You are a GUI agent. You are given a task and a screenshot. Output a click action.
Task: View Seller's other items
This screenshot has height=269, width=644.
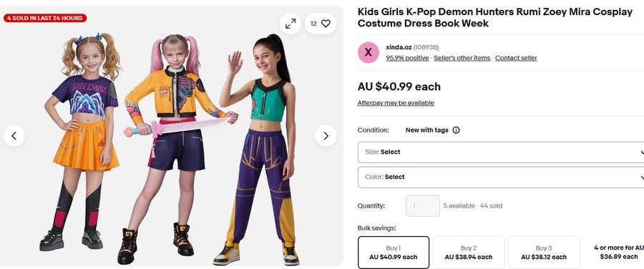[x=462, y=59]
